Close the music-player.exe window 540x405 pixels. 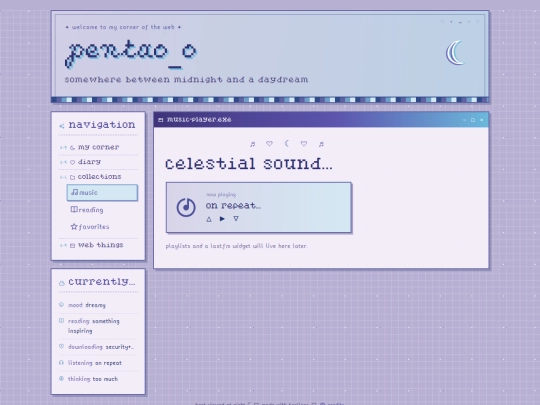(481, 120)
